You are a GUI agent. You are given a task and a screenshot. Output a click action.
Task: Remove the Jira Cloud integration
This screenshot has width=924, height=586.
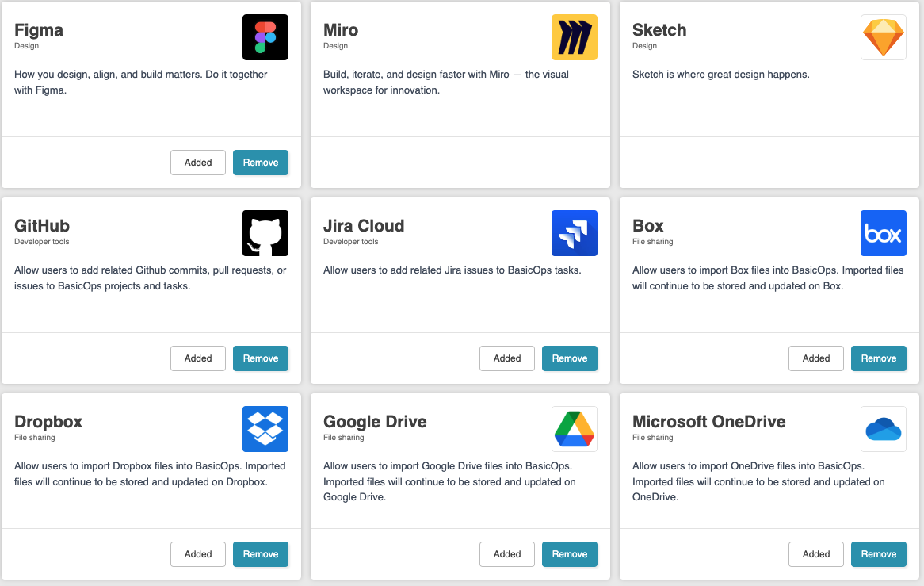pyautogui.click(x=570, y=358)
